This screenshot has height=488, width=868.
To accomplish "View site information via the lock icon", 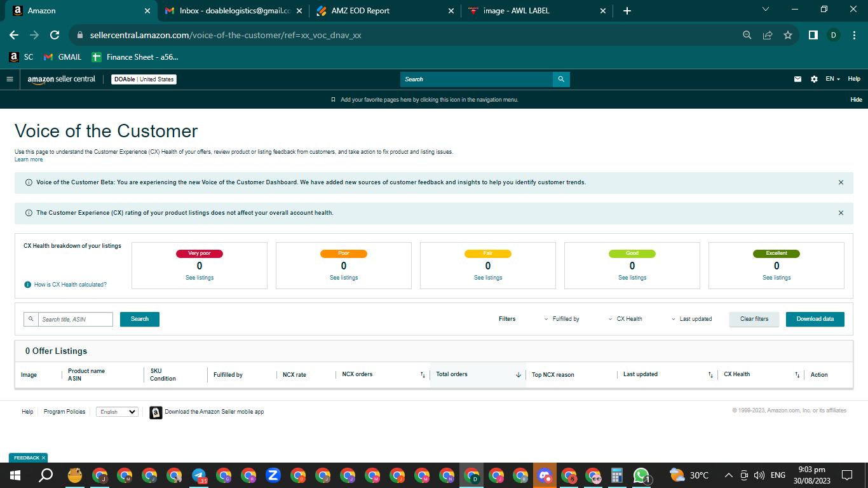I will [x=80, y=36].
